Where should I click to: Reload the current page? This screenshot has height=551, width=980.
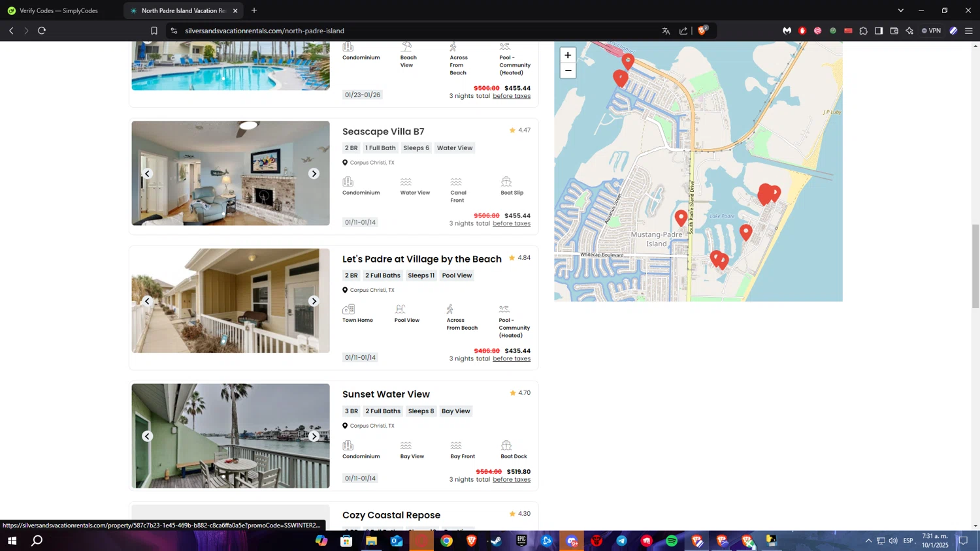tap(42, 31)
